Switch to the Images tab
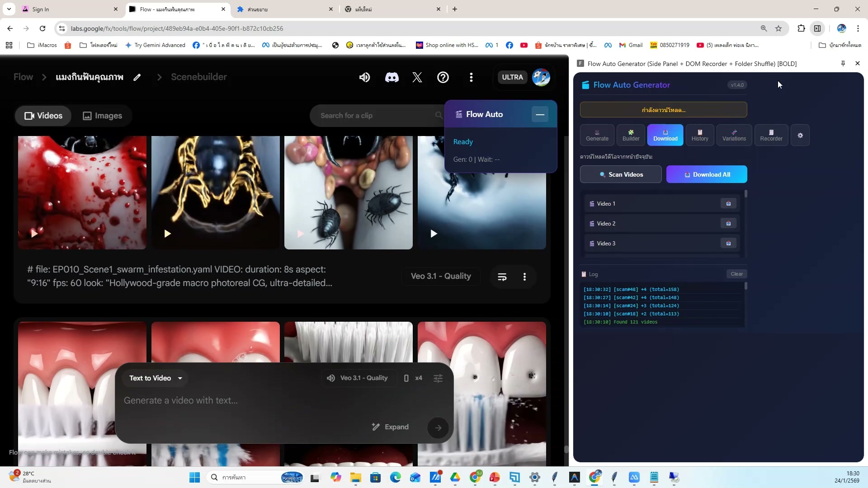This screenshot has height=488, width=868. point(102,116)
